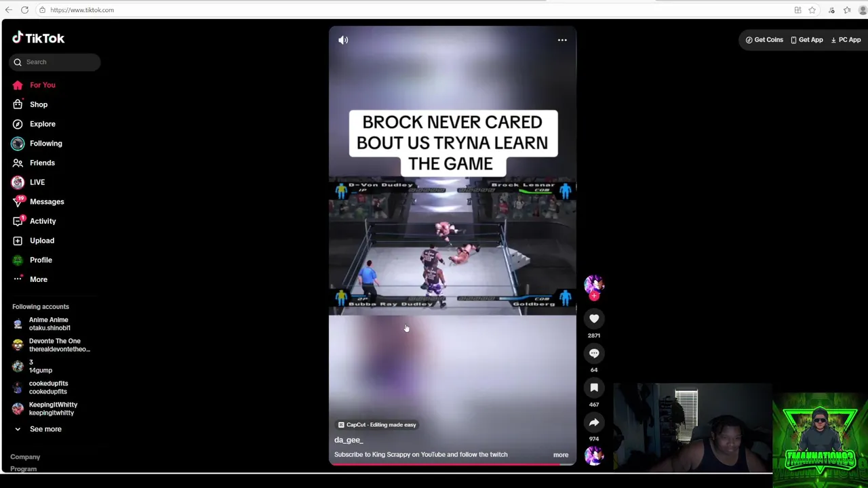
Task: Click the Get Coins button
Action: 764,40
